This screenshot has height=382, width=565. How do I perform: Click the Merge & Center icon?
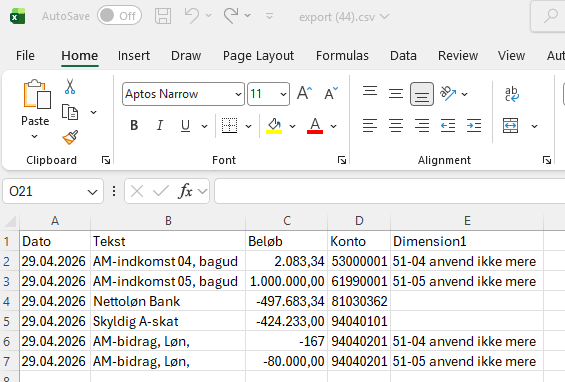[511, 125]
